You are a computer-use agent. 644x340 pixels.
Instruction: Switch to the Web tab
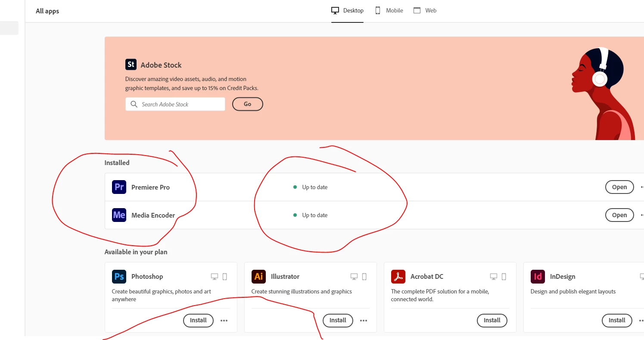coord(425,10)
